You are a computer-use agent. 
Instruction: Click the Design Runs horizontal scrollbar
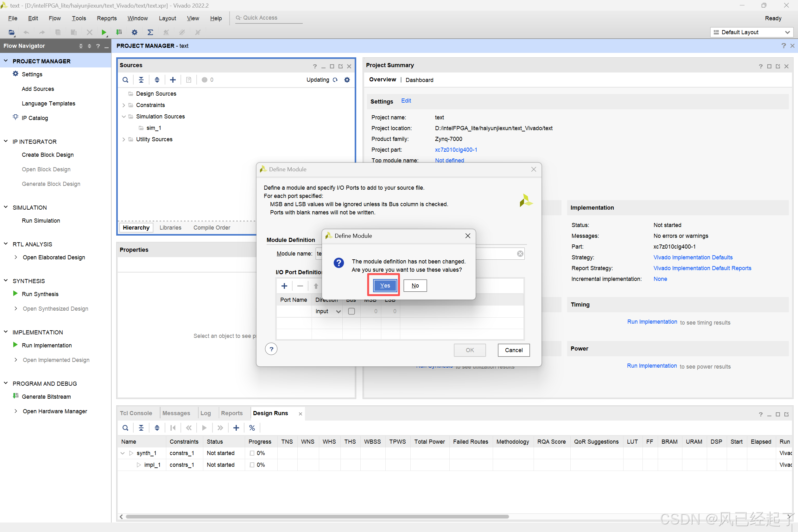(317, 517)
